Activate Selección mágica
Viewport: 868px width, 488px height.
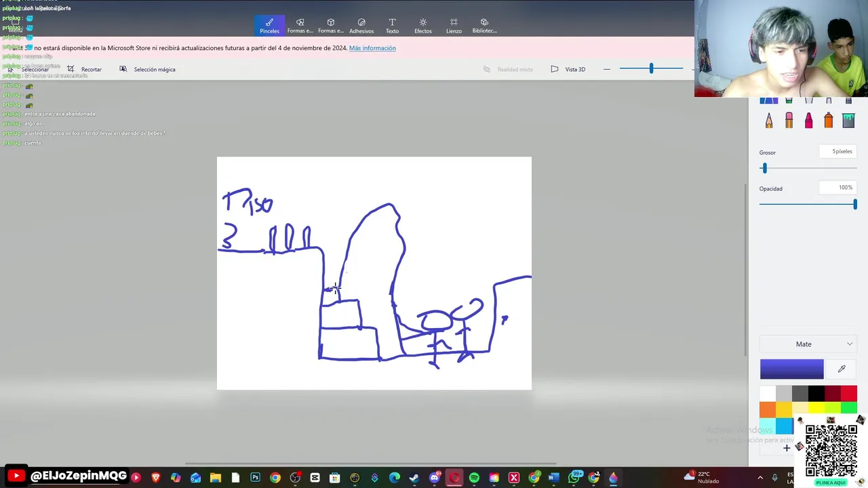148,69
